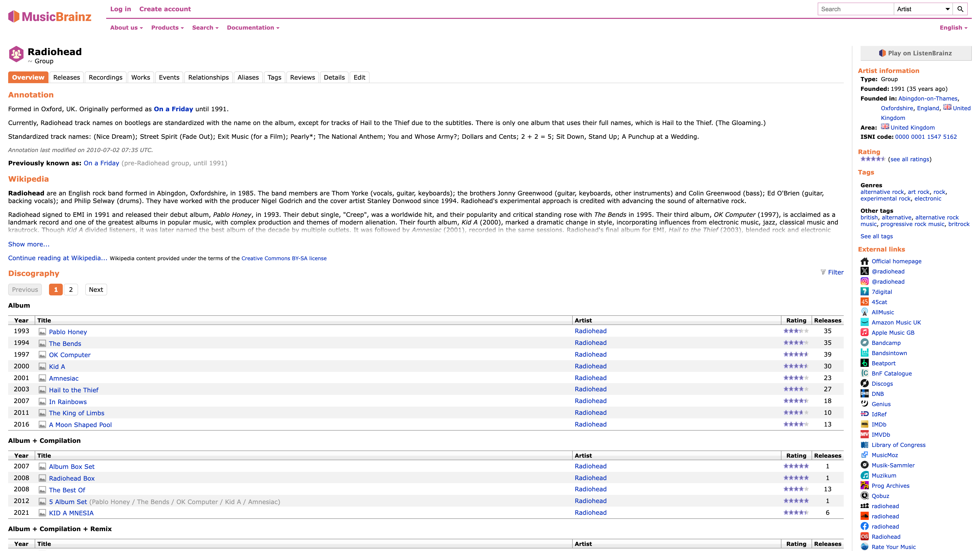Click the Pablo Honey cover art placeholder icon
This screenshot has height=551, width=980.
(x=42, y=332)
